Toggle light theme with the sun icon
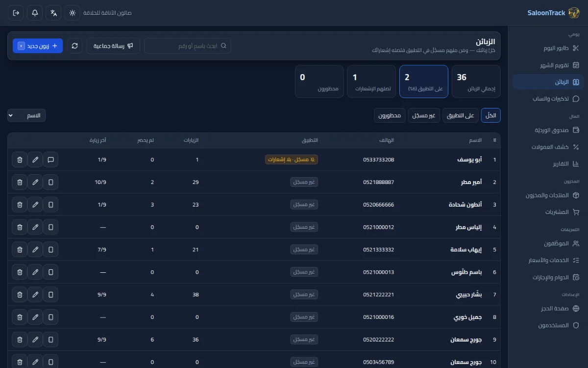The image size is (588, 368). click(x=73, y=13)
